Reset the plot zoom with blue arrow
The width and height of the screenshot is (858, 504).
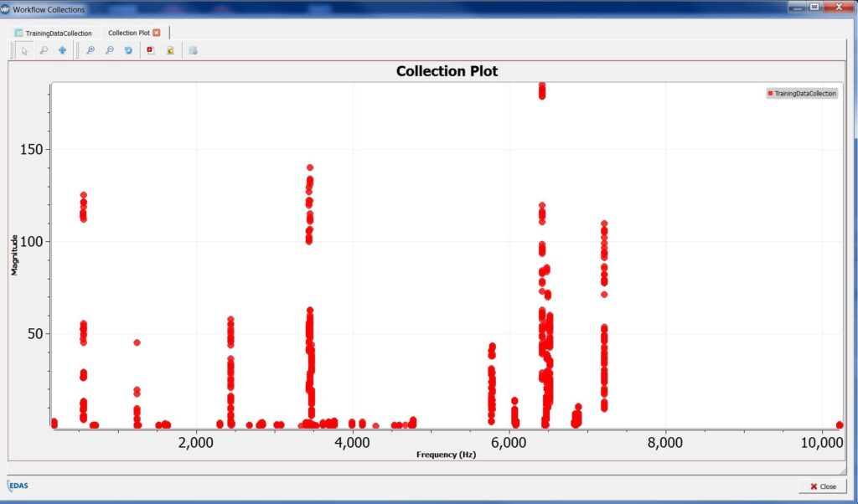(x=128, y=50)
